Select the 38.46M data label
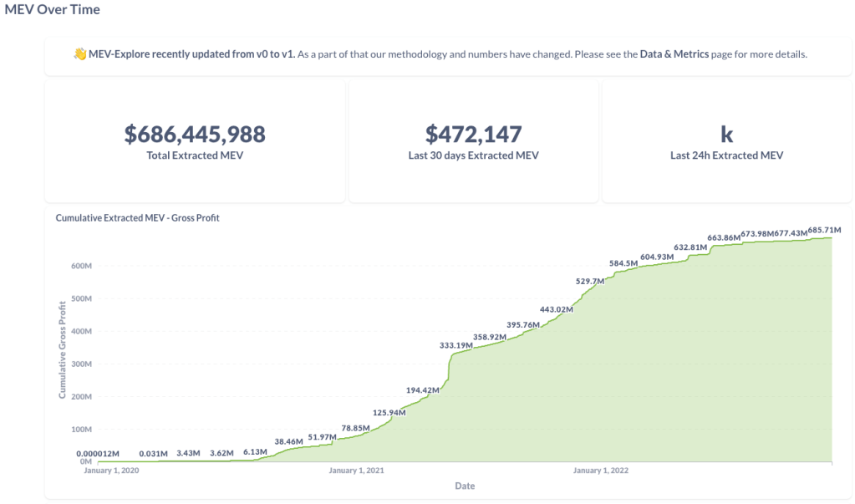 (x=289, y=440)
